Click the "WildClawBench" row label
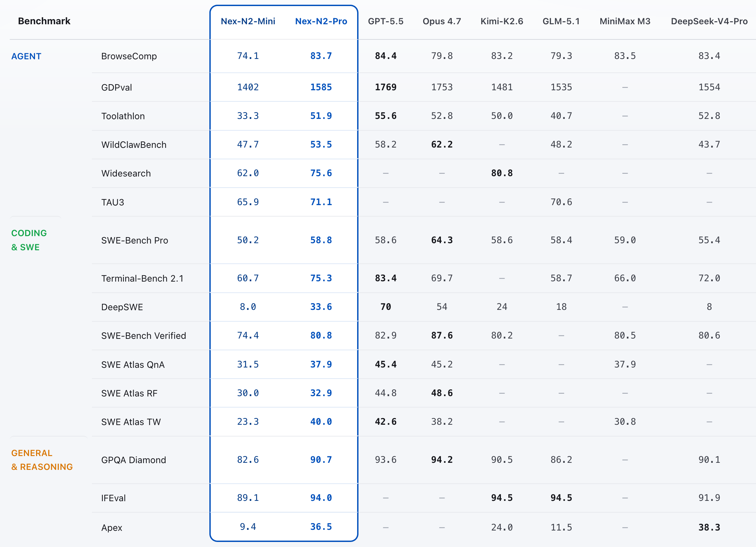The height and width of the screenshot is (547, 756). 134,145
